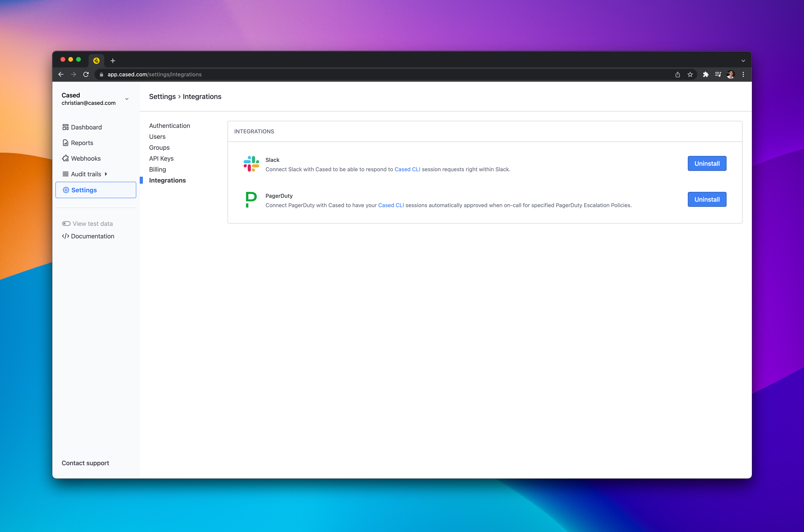This screenshot has height=532, width=804.
Task: Select Integrations in the settings menu
Action: coord(167,180)
